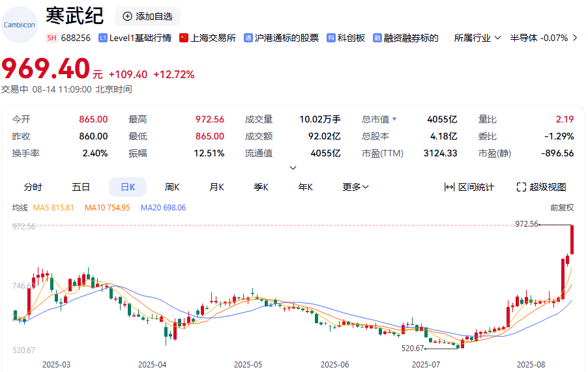Expand more stats with the chevron below table
The height and width of the screenshot is (372, 588).
click(293, 167)
